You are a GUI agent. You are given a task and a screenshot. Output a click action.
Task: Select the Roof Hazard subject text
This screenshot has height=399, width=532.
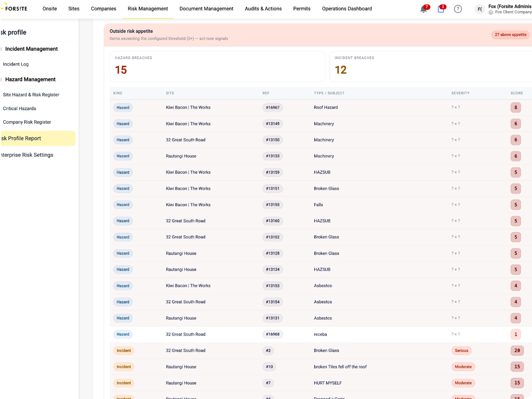pos(326,107)
